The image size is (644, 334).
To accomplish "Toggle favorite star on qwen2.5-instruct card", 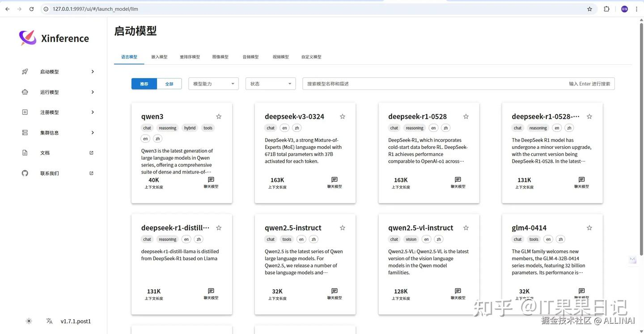I will pos(343,228).
